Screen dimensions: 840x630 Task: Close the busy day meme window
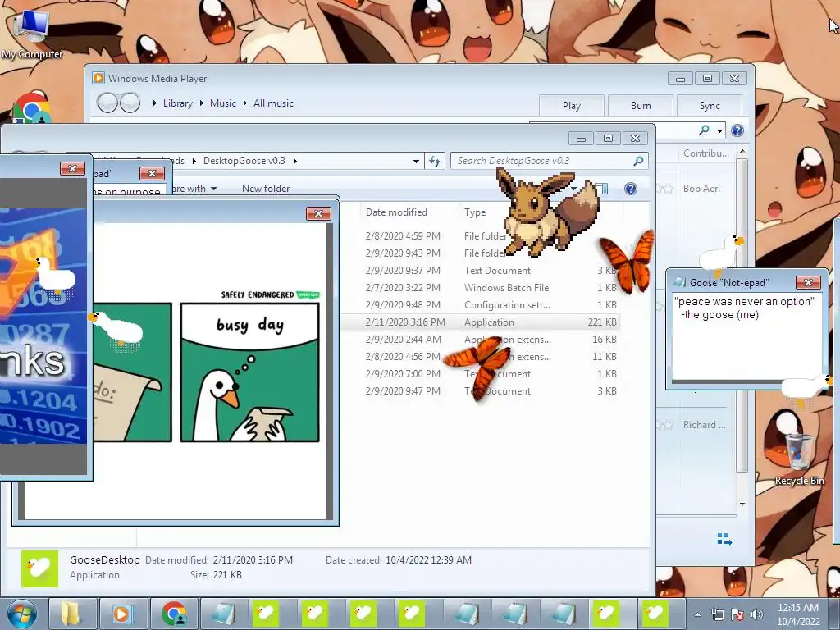pyautogui.click(x=318, y=213)
